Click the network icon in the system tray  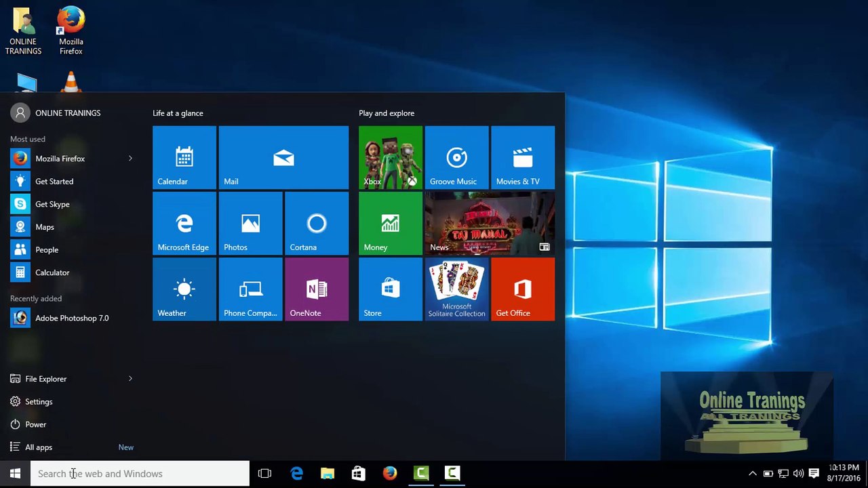[783, 474]
